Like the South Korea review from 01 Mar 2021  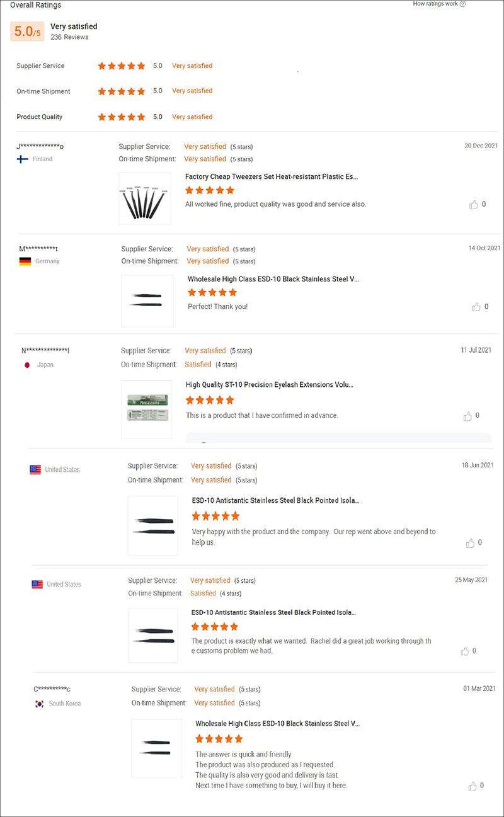coord(472,786)
